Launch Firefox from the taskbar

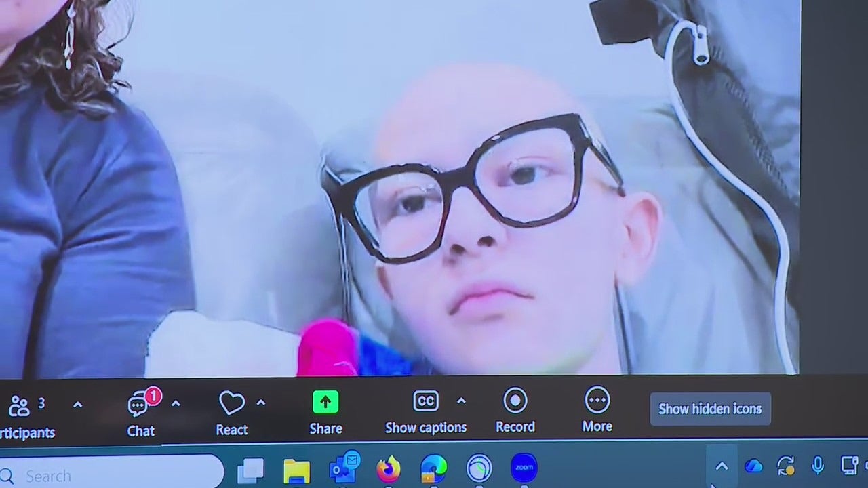pyautogui.click(x=389, y=469)
